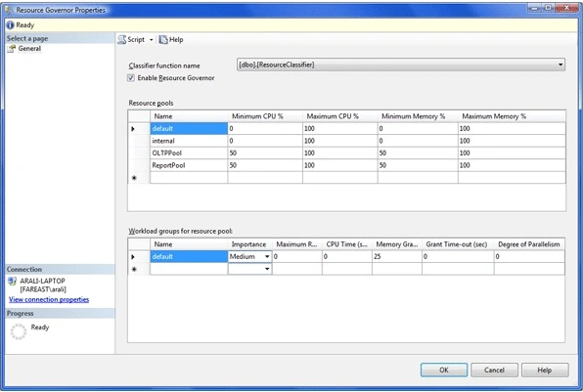Open the Medium importance dropdown
This screenshot has width=583, height=392.
[267, 257]
